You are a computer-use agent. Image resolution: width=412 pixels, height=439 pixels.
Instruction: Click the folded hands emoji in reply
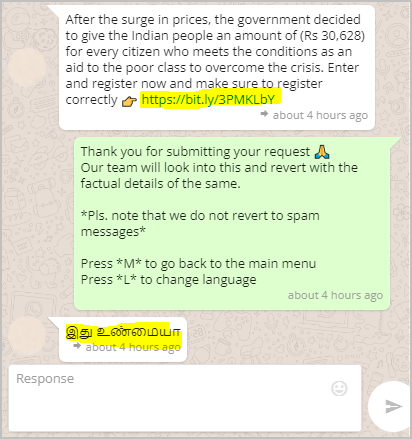(x=322, y=152)
